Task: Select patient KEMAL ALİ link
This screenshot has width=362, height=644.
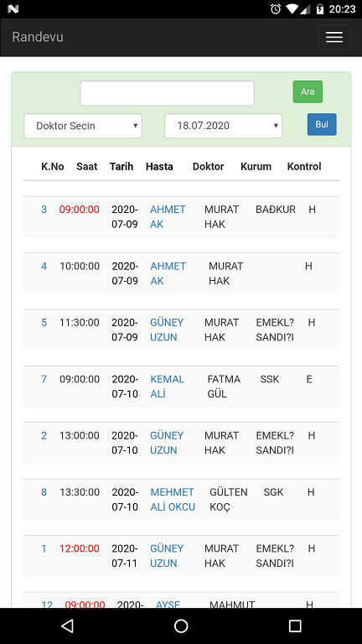Action: click(x=167, y=386)
